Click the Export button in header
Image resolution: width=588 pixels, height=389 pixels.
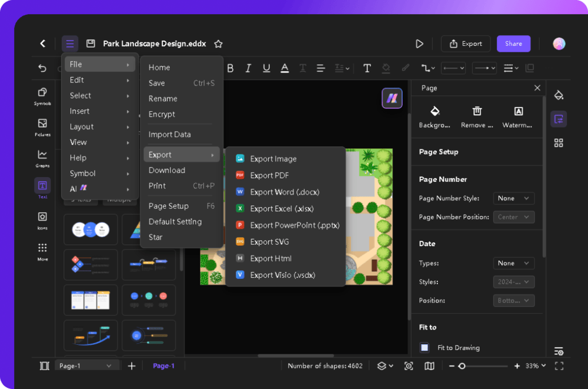point(466,44)
